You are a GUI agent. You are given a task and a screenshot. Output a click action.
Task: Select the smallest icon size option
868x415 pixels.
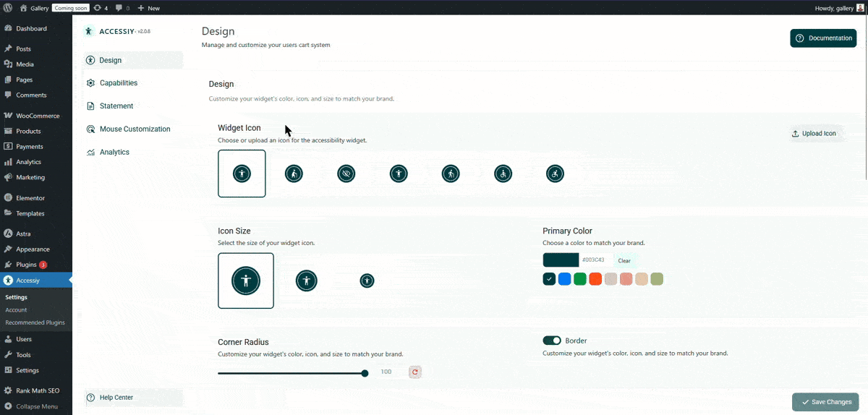[x=367, y=281]
